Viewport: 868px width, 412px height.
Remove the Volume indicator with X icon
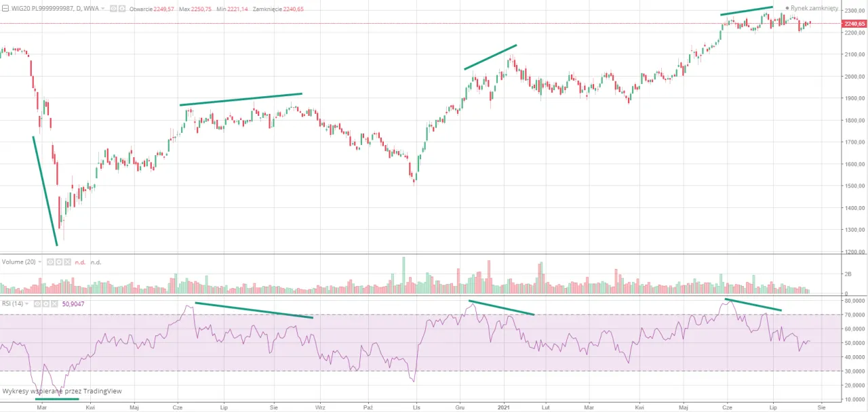click(x=67, y=262)
